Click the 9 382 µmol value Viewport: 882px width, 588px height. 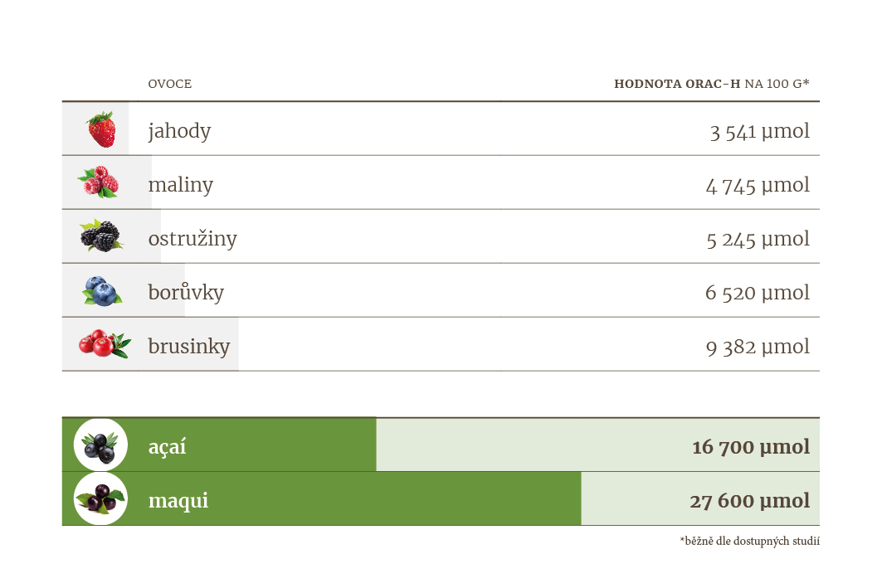[758, 347]
